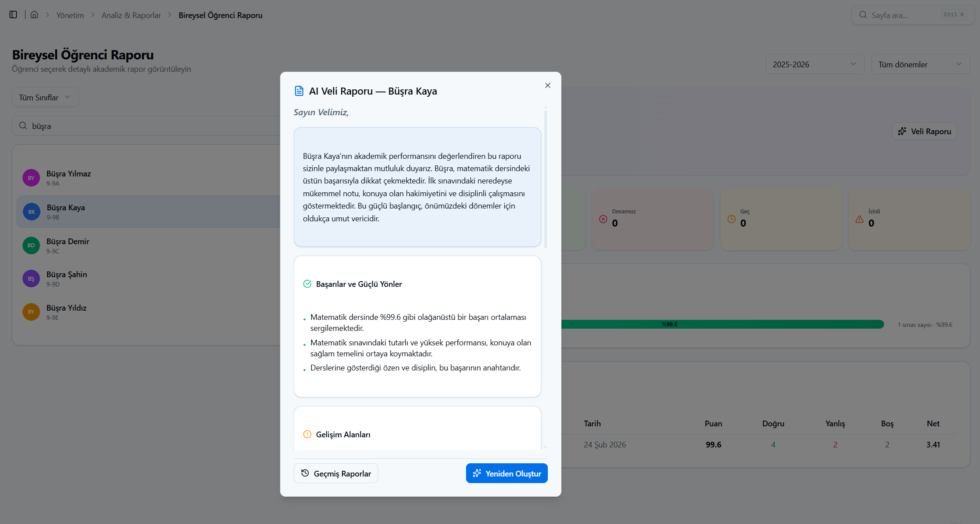Click the Veli Raporu button
980x524 pixels.
pyautogui.click(x=924, y=131)
